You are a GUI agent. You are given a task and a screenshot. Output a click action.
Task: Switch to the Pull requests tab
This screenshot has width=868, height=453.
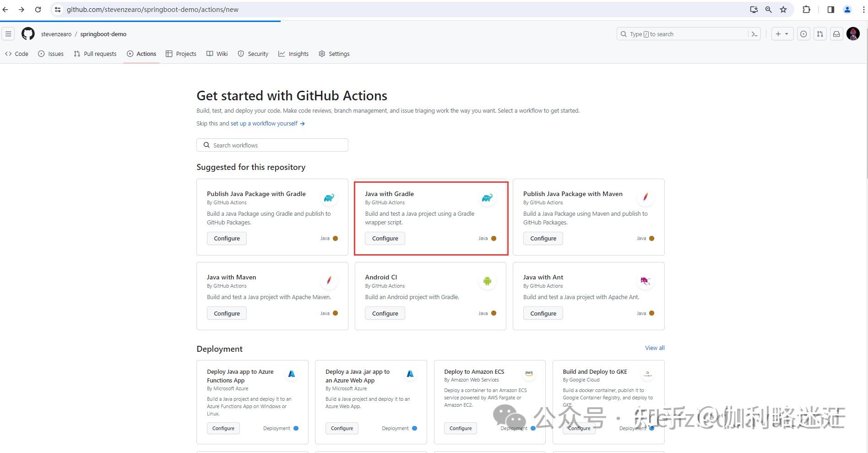(95, 54)
